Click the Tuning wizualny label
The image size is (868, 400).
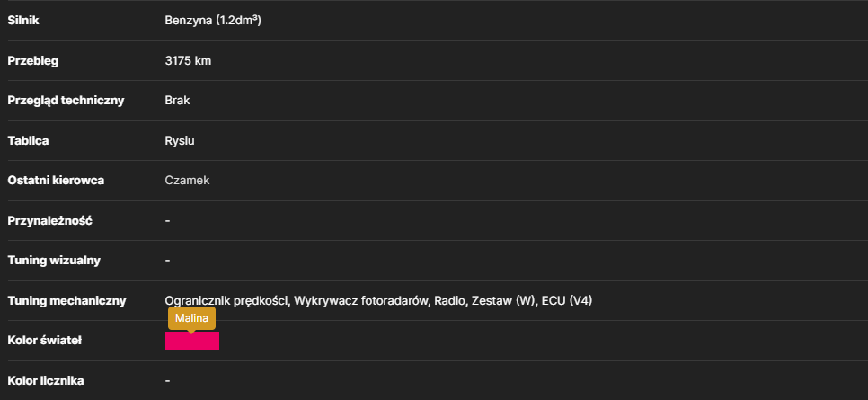54,261
